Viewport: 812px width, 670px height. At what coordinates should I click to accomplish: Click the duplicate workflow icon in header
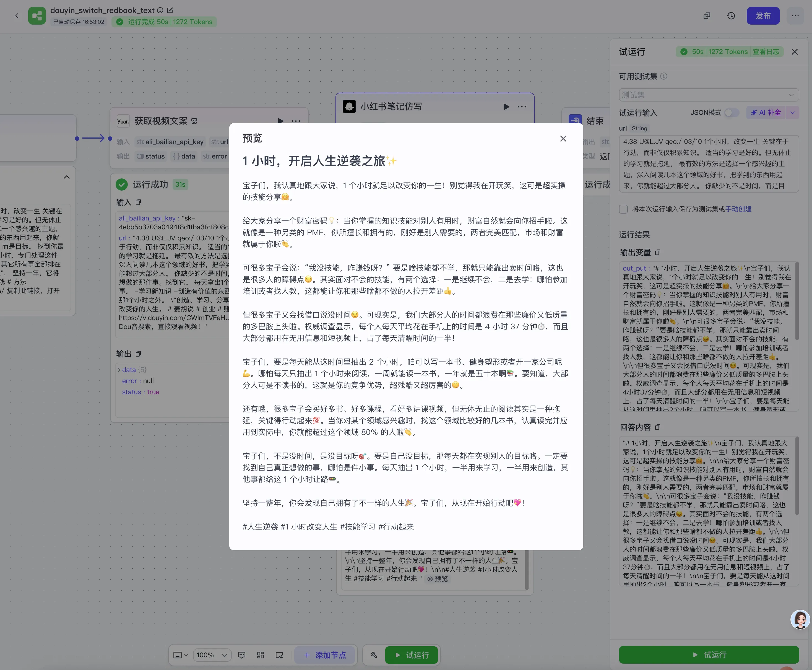click(707, 16)
